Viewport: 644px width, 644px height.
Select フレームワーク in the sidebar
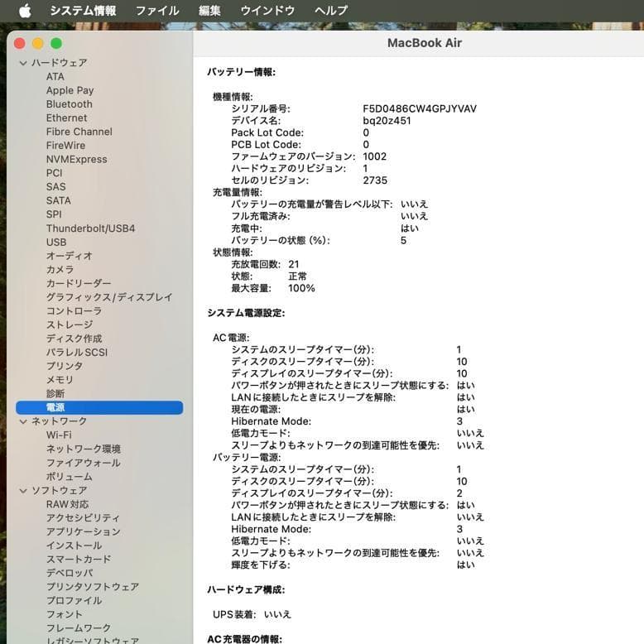point(79,627)
